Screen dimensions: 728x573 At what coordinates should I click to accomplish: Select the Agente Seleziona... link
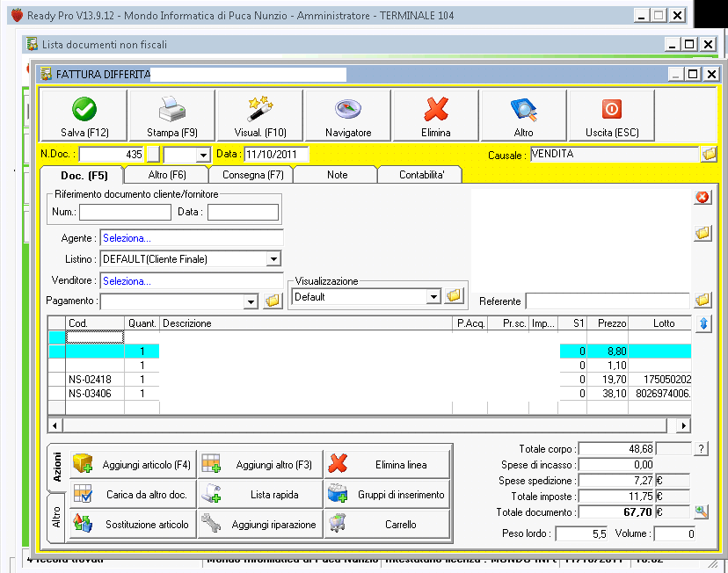tap(127, 238)
